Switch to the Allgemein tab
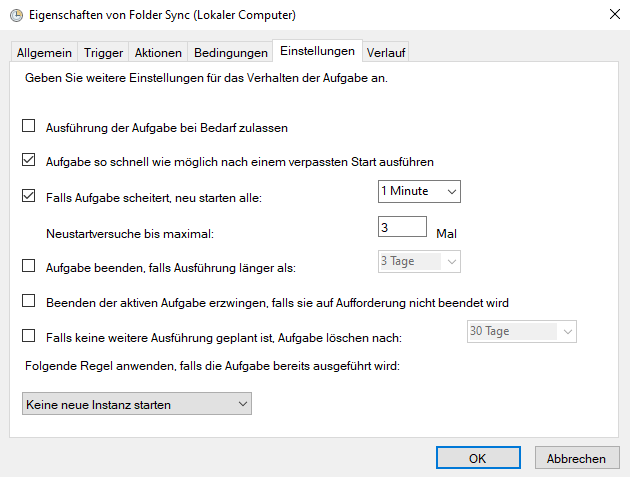Viewport: 630px width, 477px height. pos(44,52)
